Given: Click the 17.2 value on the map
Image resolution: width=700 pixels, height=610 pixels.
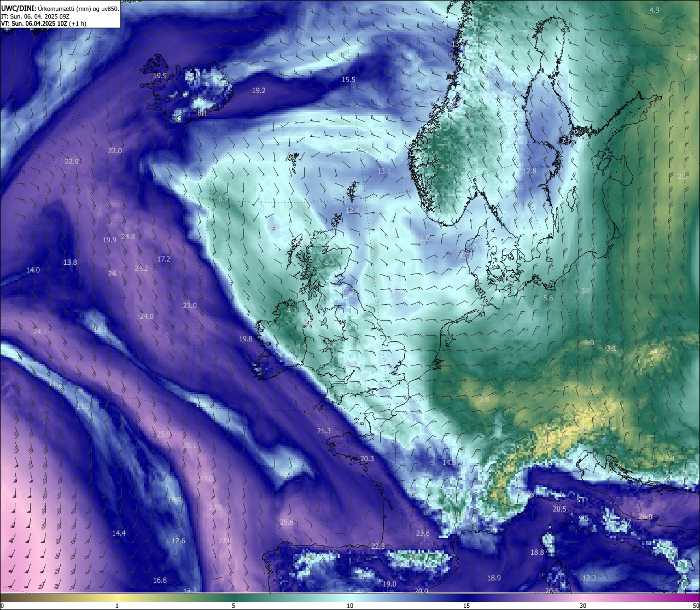Looking at the screenshot, I should 164,259.
